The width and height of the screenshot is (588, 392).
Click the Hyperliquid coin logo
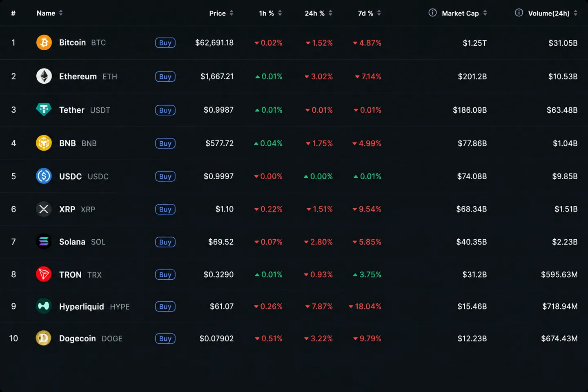click(x=44, y=306)
